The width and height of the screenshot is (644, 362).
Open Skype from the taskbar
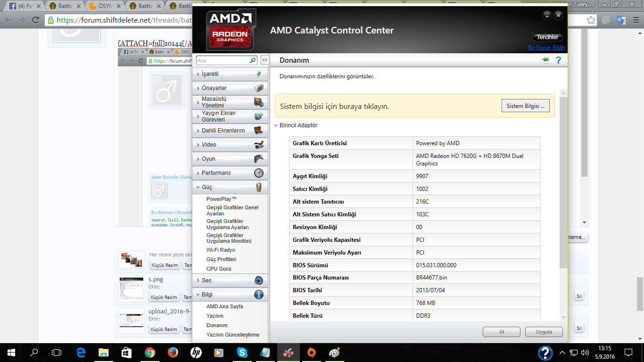(242, 353)
